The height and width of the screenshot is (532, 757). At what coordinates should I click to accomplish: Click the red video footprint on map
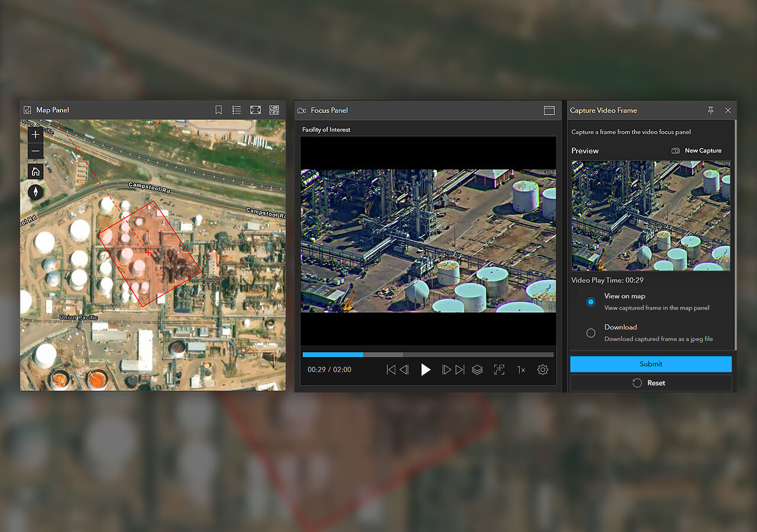pos(150,254)
